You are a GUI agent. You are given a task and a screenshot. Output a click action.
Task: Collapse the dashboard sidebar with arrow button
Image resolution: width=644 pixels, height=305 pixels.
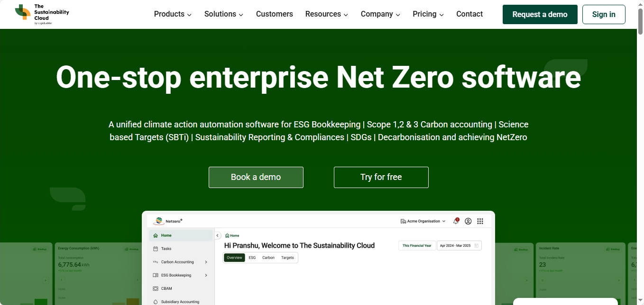[x=218, y=235]
